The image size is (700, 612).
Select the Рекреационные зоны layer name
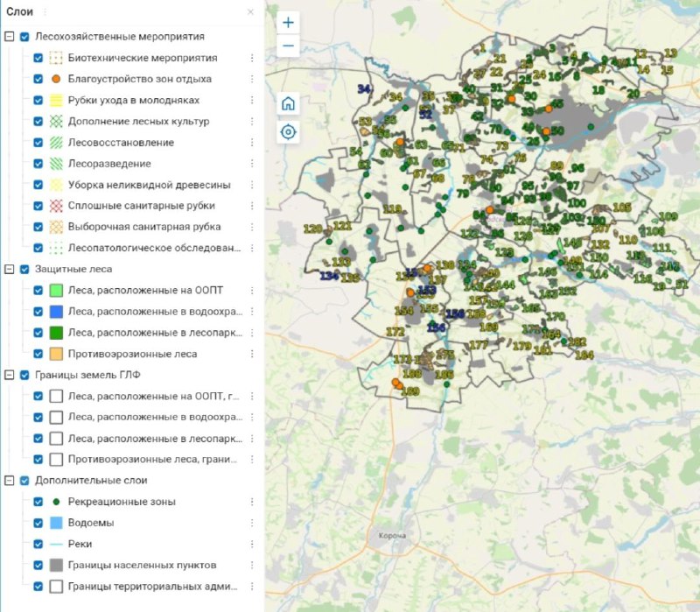[122, 502]
